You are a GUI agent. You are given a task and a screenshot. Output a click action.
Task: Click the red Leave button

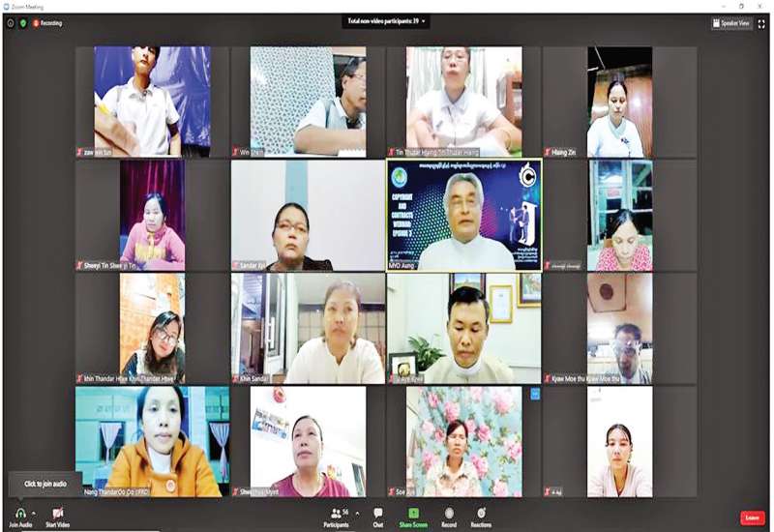(752, 517)
